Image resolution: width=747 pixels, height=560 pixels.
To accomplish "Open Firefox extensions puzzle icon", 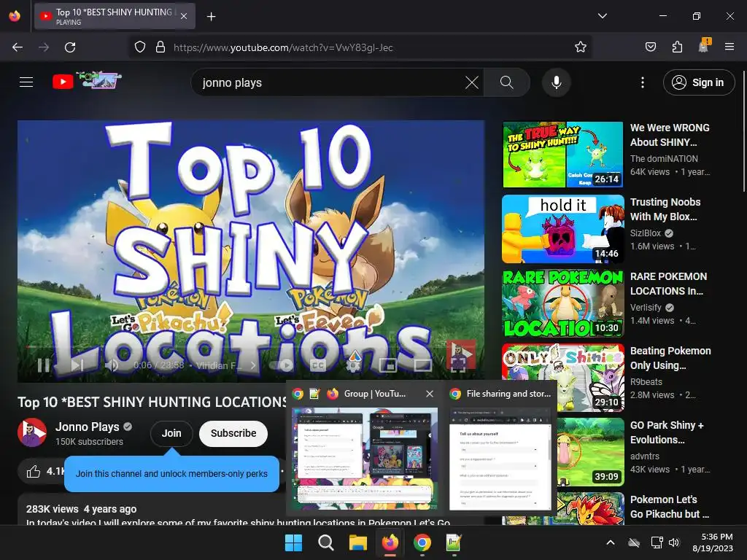I will click(677, 47).
